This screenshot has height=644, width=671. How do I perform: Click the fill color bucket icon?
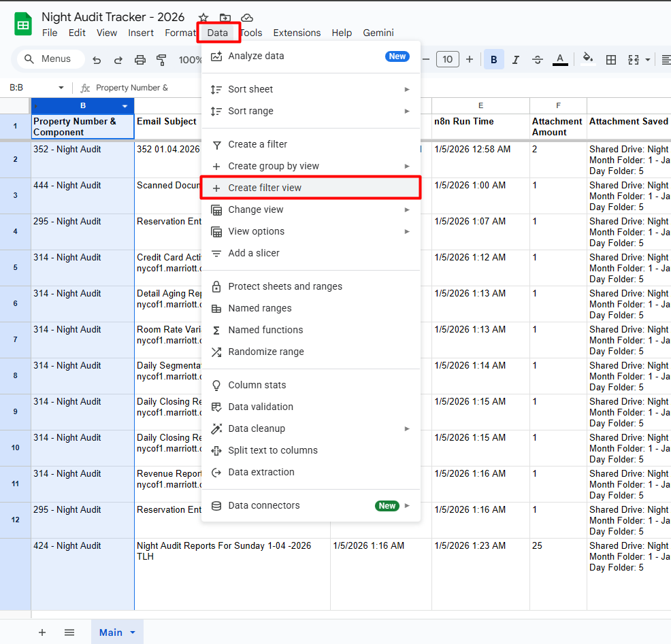[x=588, y=59]
